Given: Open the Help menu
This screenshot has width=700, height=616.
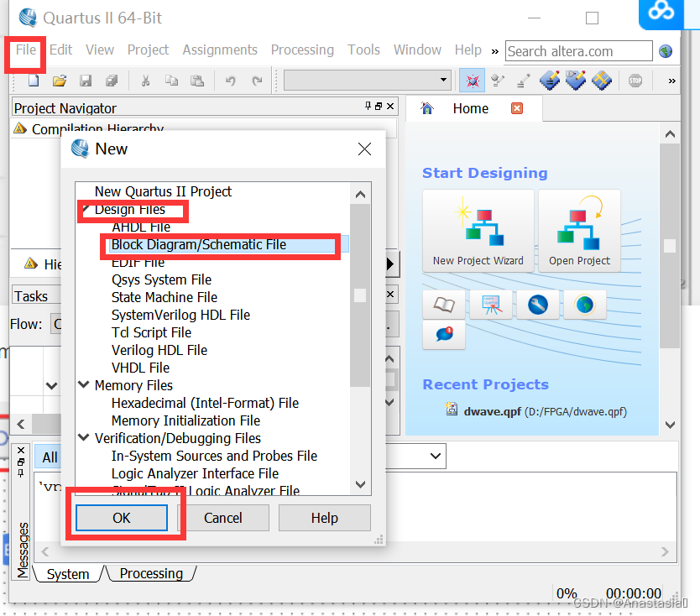Looking at the screenshot, I should (468, 50).
